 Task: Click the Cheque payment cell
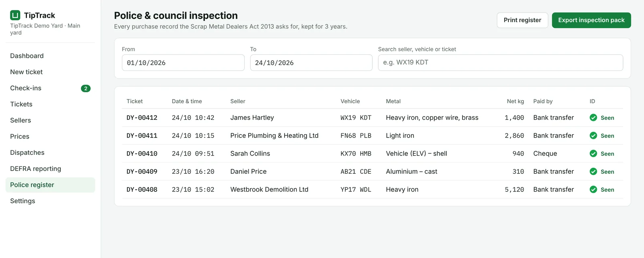point(545,154)
